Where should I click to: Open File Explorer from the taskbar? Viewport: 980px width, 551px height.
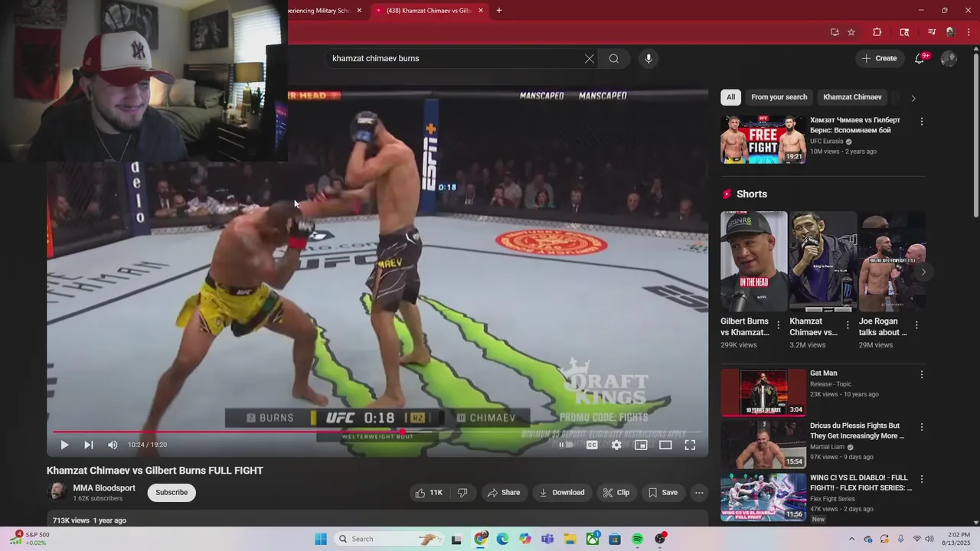(570, 539)
